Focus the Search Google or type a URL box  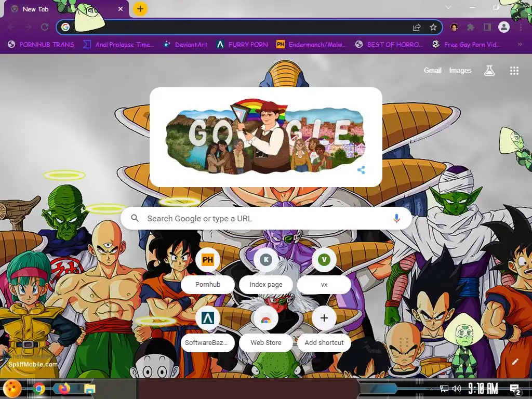[x=267, y=219]
